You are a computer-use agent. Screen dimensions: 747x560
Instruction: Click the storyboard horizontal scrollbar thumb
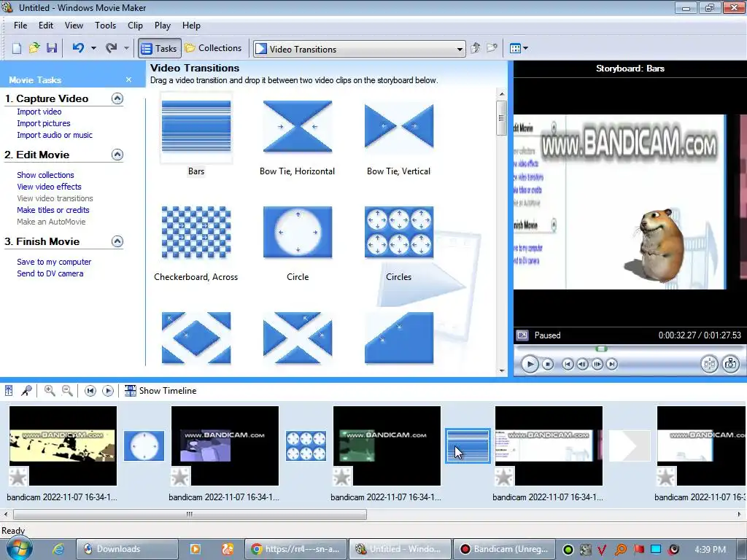(190, 514)
